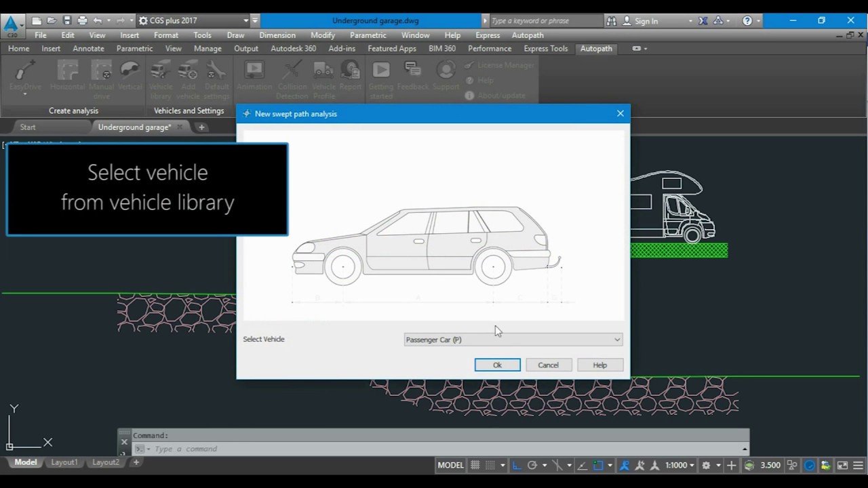Open the Autopath menu in menu bar

(x=528, y=35)
